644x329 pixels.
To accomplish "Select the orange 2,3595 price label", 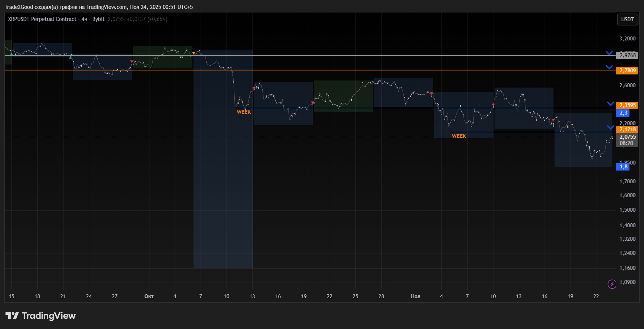I will [x=627, y=105].
